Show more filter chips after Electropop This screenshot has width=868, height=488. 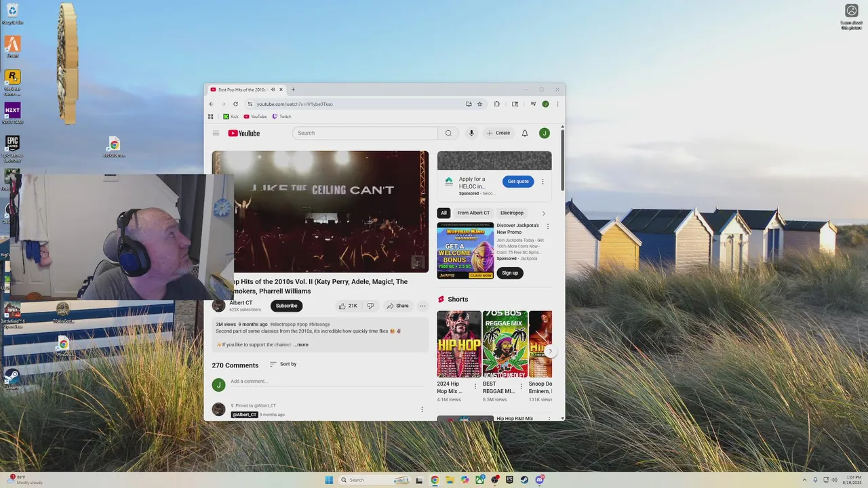point(543,213)
